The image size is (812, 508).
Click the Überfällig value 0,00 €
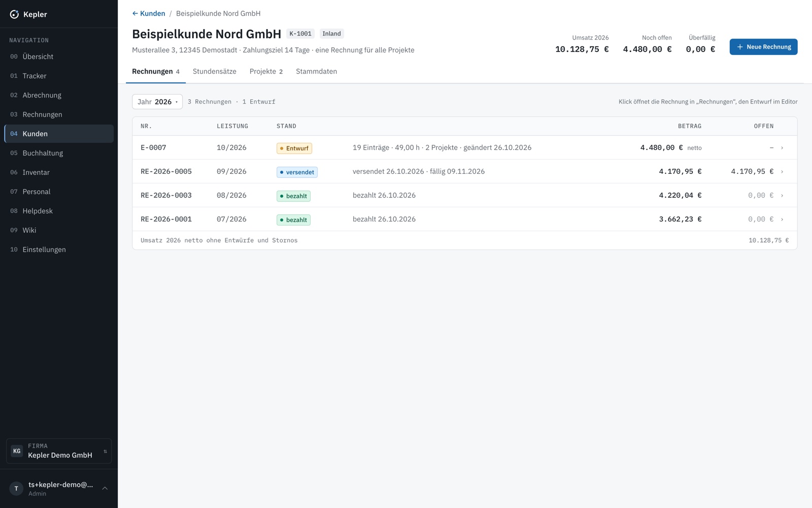(x=700, y=49)
